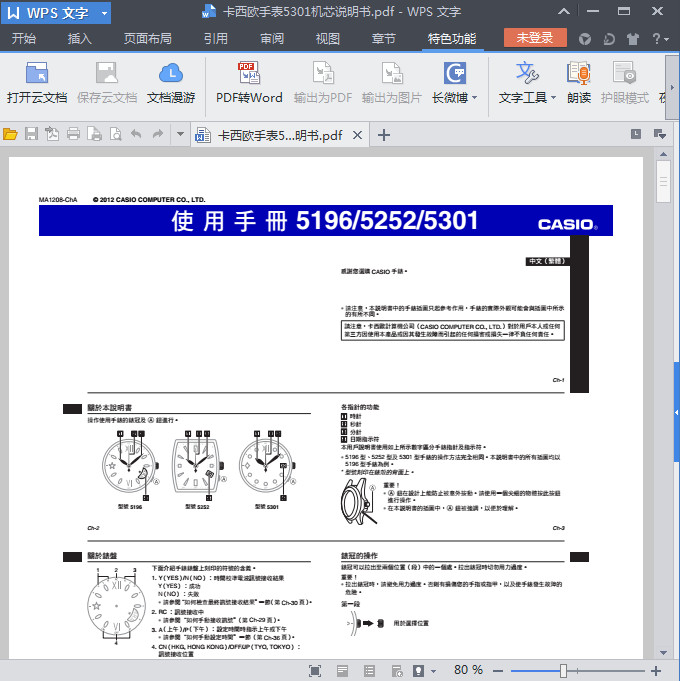Viewport: 680px width, 681px height.
Task: Click the tab bar window list icon
Action: point(636,134)
